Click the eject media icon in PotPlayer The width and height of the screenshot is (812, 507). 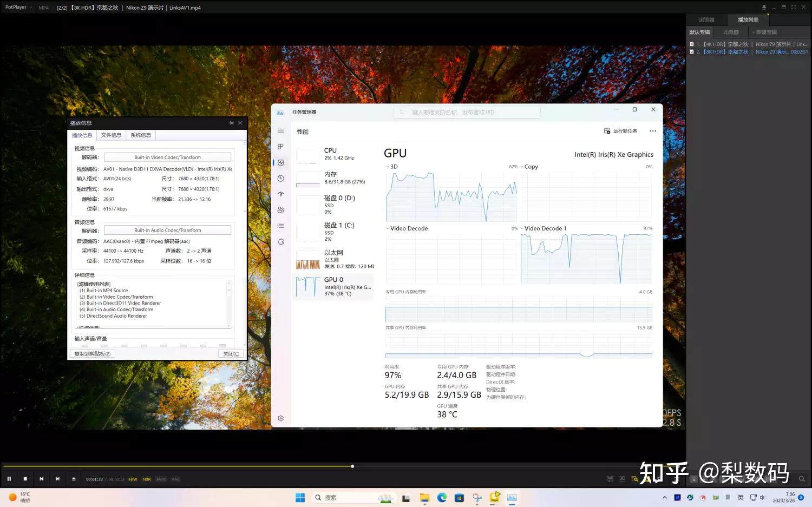click(73, 479)
